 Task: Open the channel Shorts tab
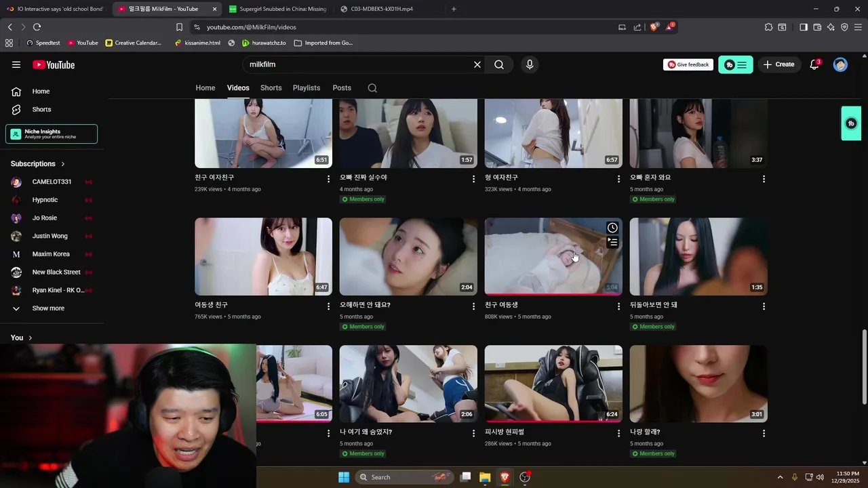click(271, 88)
